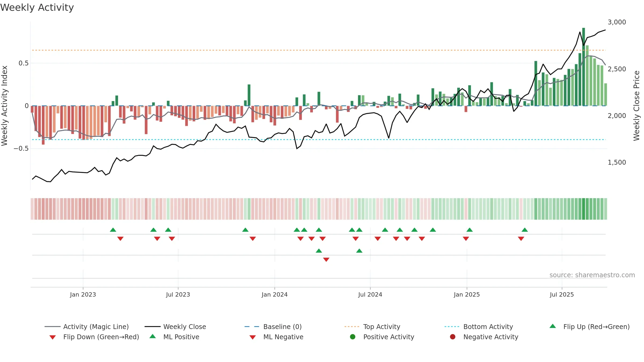Click the 1,500 price axis label
Image resolution: width=644 pixels, height=362 pixels.
point(617,162)
